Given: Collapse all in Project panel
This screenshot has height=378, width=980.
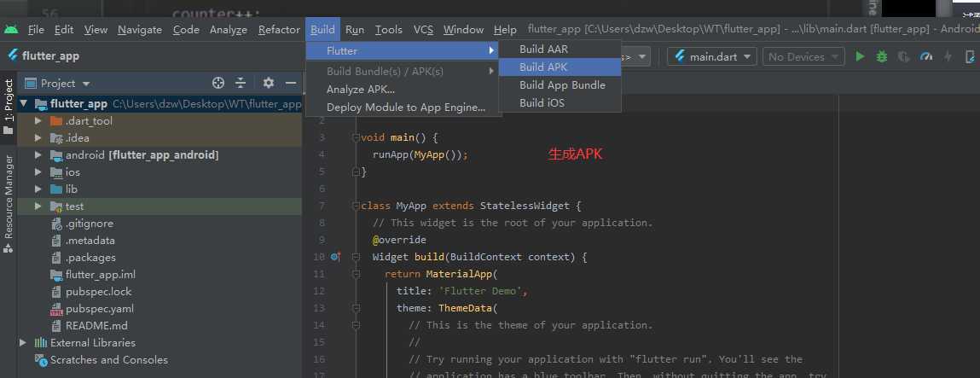Looking at the screenshot, I should pos(241,83).
